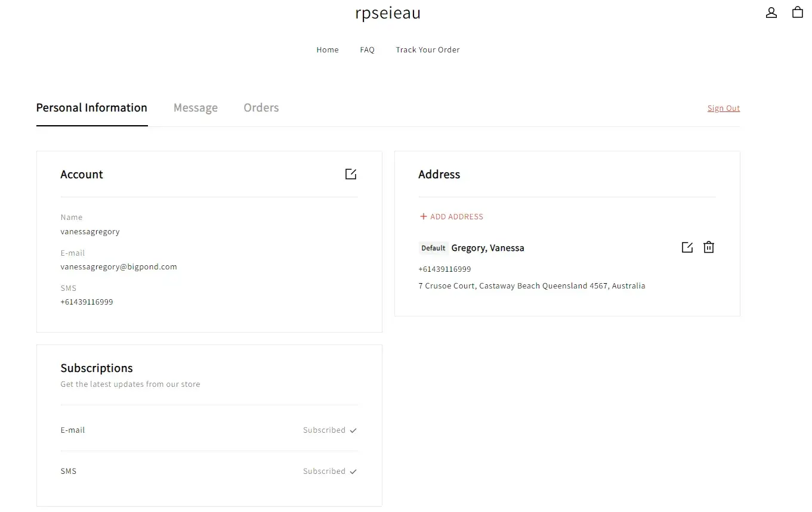Switch to the Message tab

[x=195, y=108]
